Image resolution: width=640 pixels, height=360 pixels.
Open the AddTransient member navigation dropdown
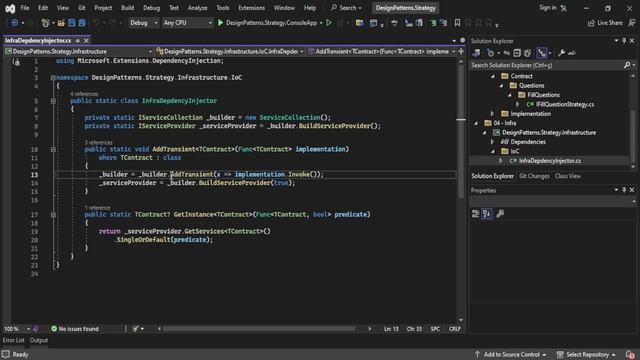coord(381,51)
